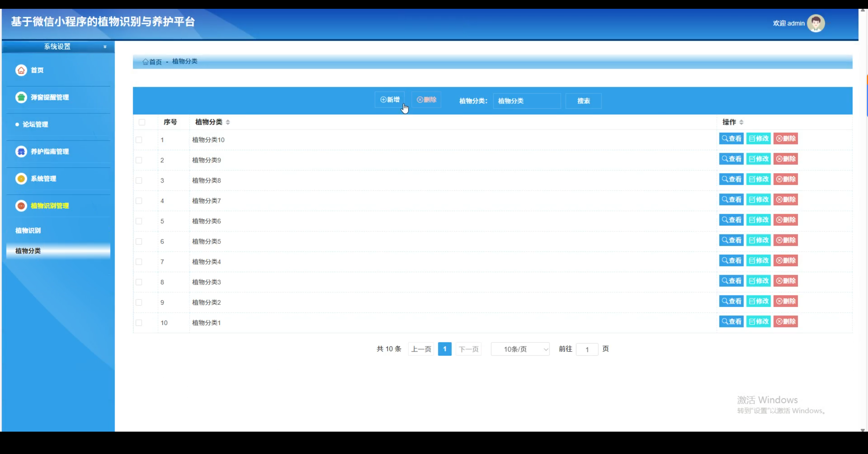Collapse the 系统设置 sidebar header arrow
This screenshot has height=454, width=868.
tap(105, 47)
